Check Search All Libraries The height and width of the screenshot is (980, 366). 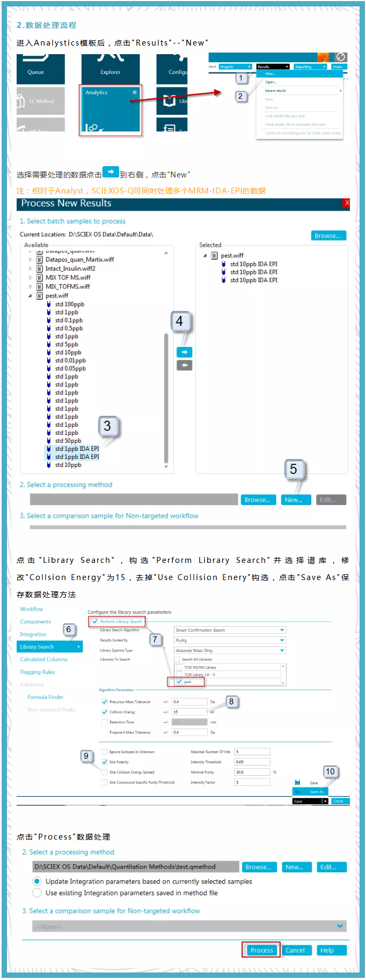(x=177, y=659)
